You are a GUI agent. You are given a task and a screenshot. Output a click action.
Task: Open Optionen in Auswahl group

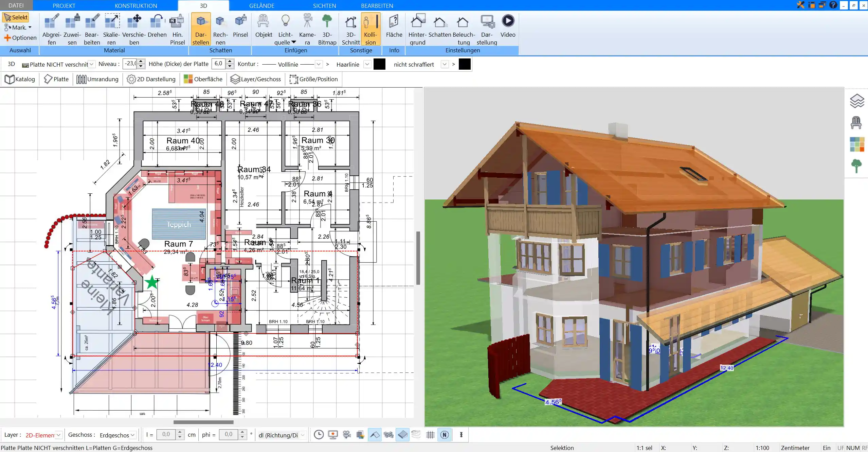click(20, 38)
